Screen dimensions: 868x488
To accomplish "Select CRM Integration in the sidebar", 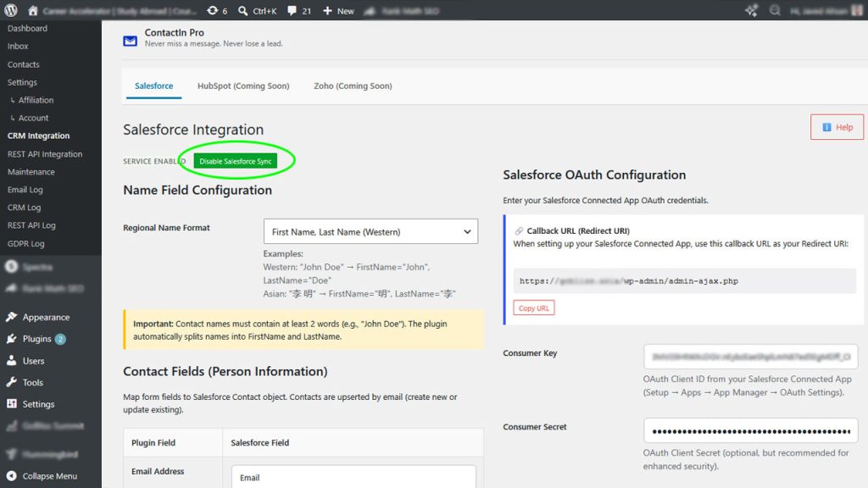I will pyautogui.click(x=38, y=136).
